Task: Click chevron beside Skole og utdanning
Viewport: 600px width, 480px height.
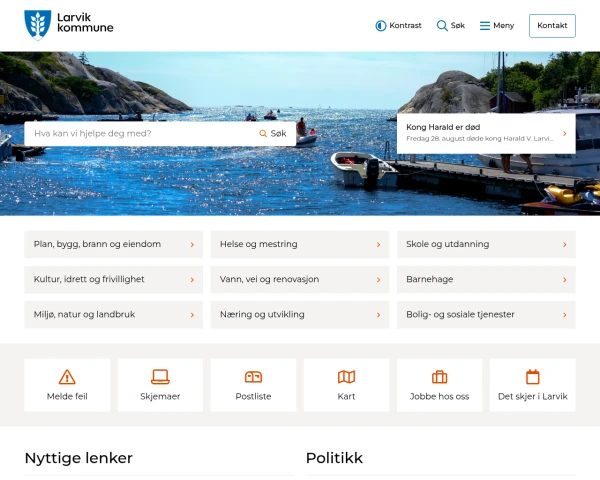Action: pos(565,245)
